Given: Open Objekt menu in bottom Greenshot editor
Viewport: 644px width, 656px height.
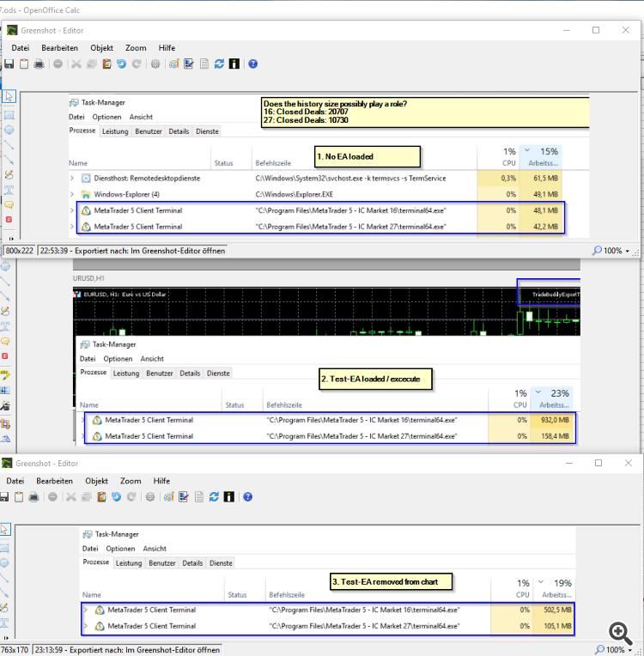Looking at the screenshot, I should click(96, 481).
